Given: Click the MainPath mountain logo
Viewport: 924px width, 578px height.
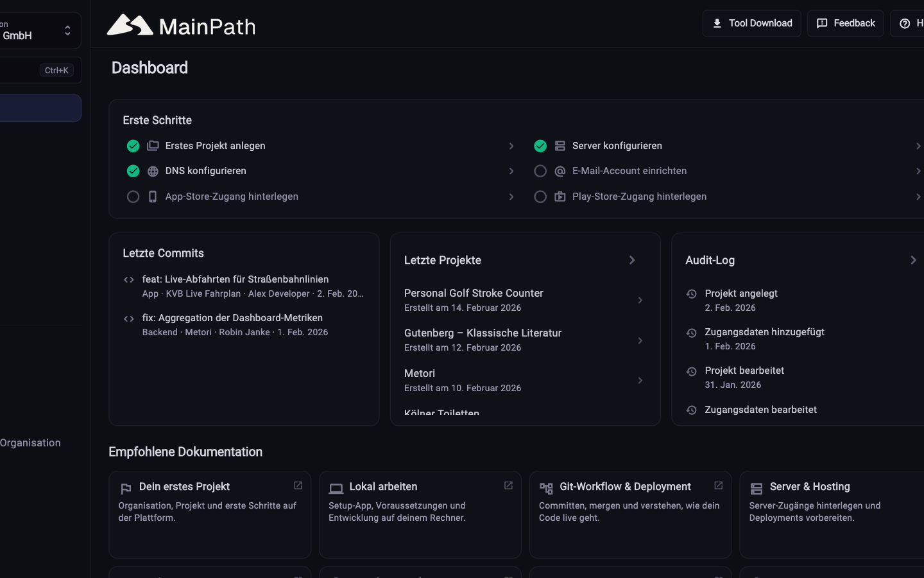Looking at the screenshot, I should (x=130, y=25).
